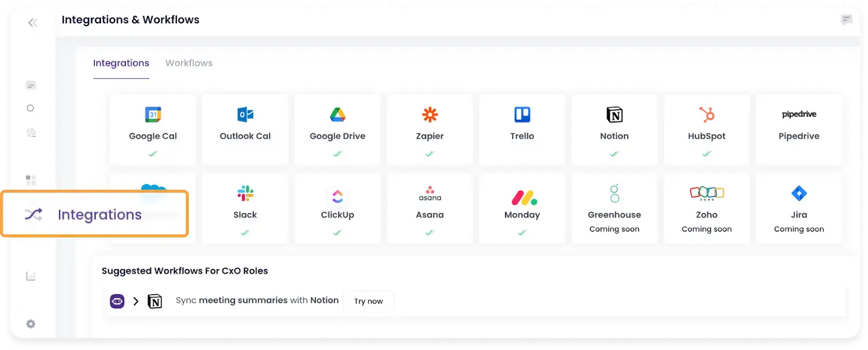Select the Asana logo
868x350 pixels.
(x=430, y=193)
